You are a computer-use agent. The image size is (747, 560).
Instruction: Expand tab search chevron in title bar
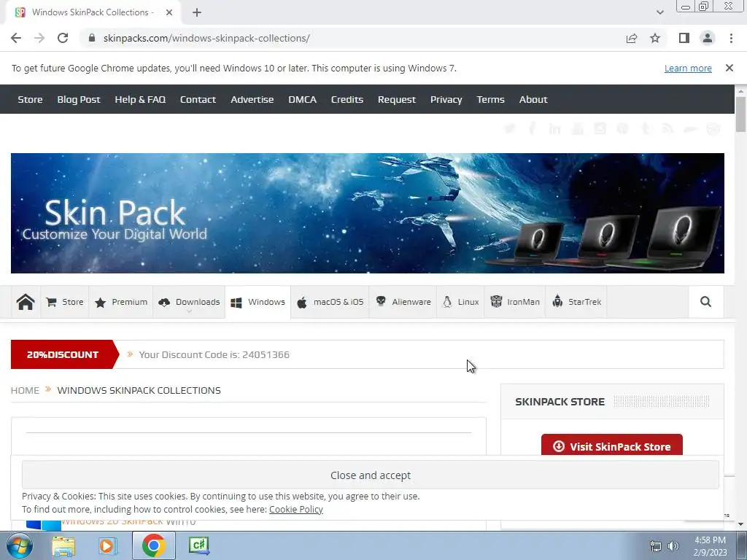[659, 12]
